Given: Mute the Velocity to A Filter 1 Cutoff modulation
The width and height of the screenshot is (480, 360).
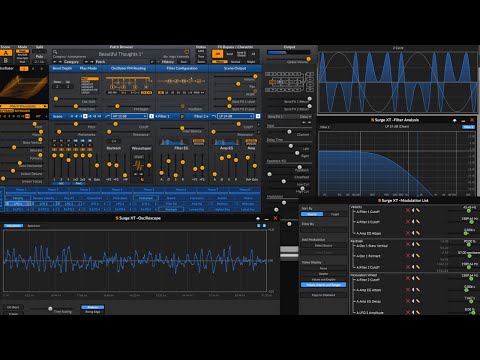Looking at the screenshot, I should coord(413,210).
